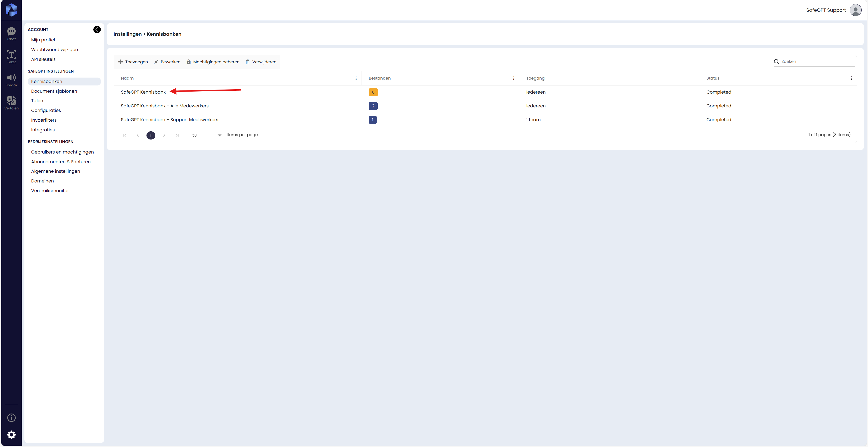This screenshot has height=447, width=868.
Task: Click the info icon in sidebar
Action: pyautogui.click(x=12, y=418)
